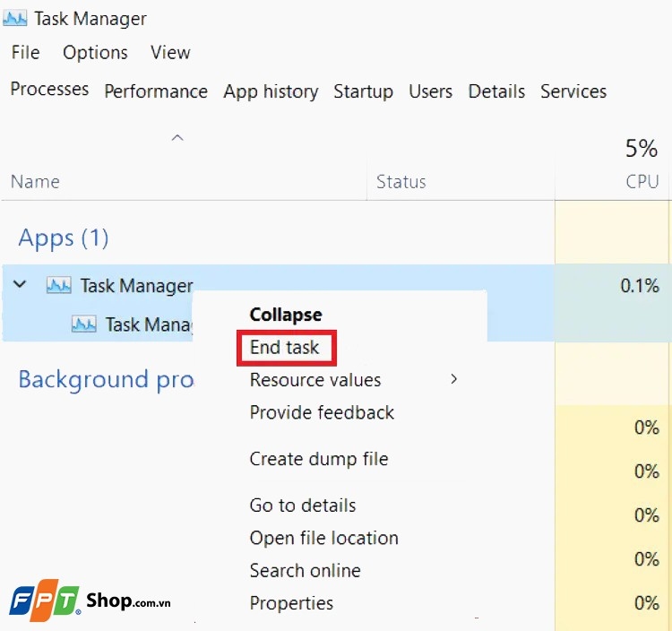Open the Options menu
Screen dimensions: 672x631
tap(95, 53)
